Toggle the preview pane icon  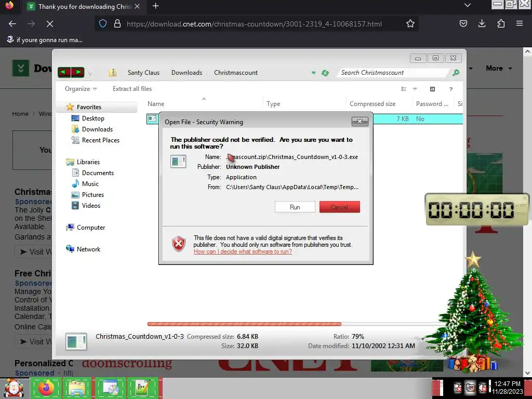coord(432,89)
